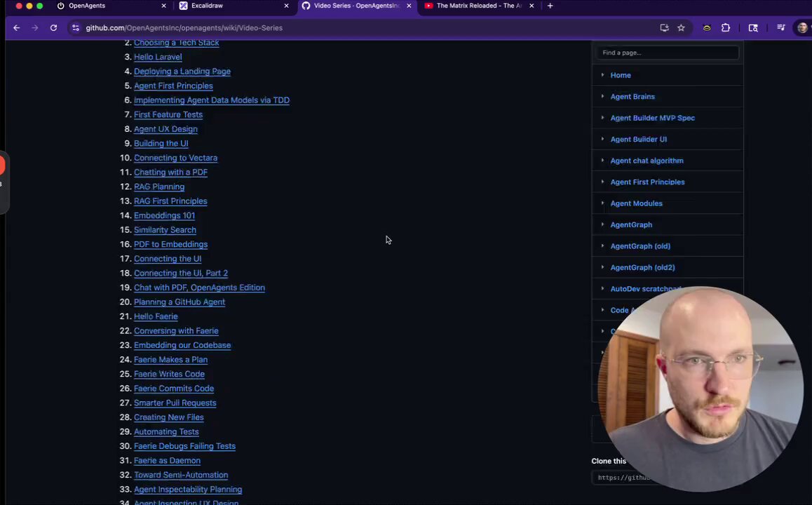Open the Hello Faerie link

tap(156, 316)
